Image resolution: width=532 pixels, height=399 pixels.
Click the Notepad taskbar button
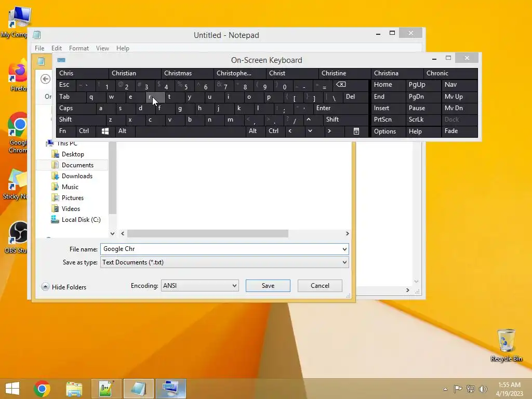(x=138, y=389)
